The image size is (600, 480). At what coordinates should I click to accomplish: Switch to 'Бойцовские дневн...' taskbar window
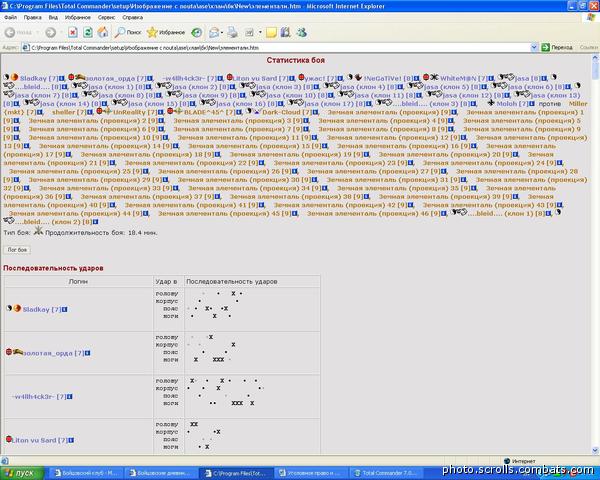click(x=160, y=473)
